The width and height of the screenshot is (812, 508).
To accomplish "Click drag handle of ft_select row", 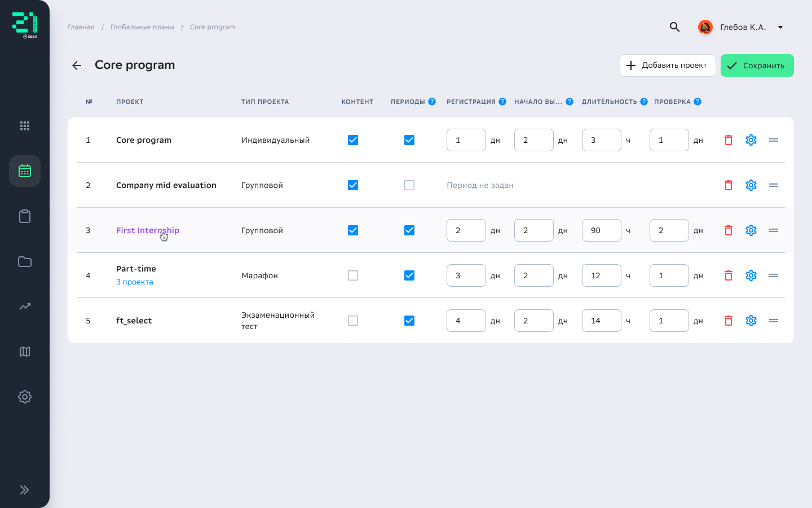I will click(774, 321).
